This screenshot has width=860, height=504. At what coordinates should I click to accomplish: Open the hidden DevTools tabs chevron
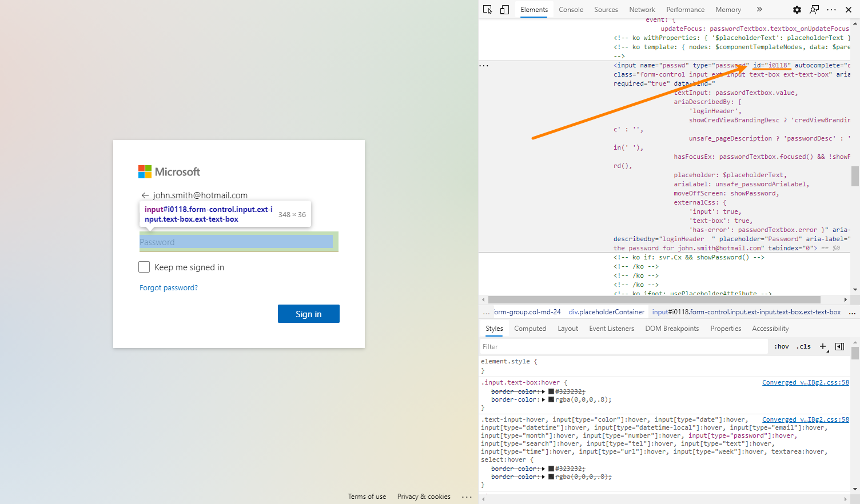[759, 9]
